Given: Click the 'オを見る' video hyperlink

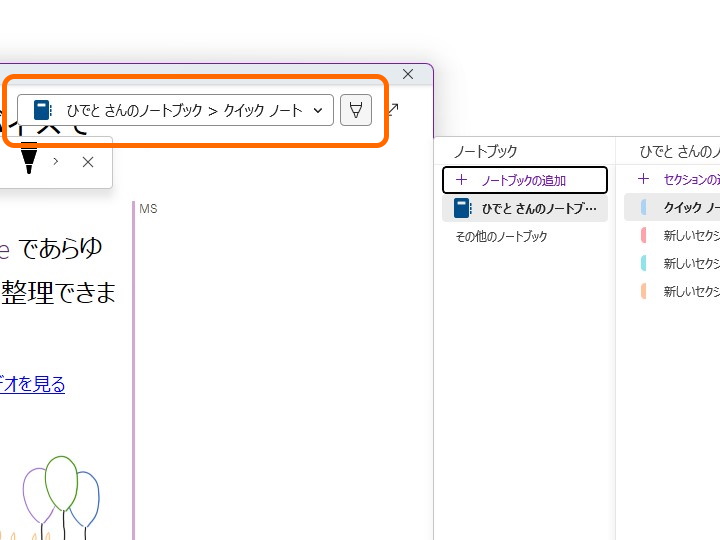Looking at the screenshot, I should pyautogui.click(x=32, y=384).
